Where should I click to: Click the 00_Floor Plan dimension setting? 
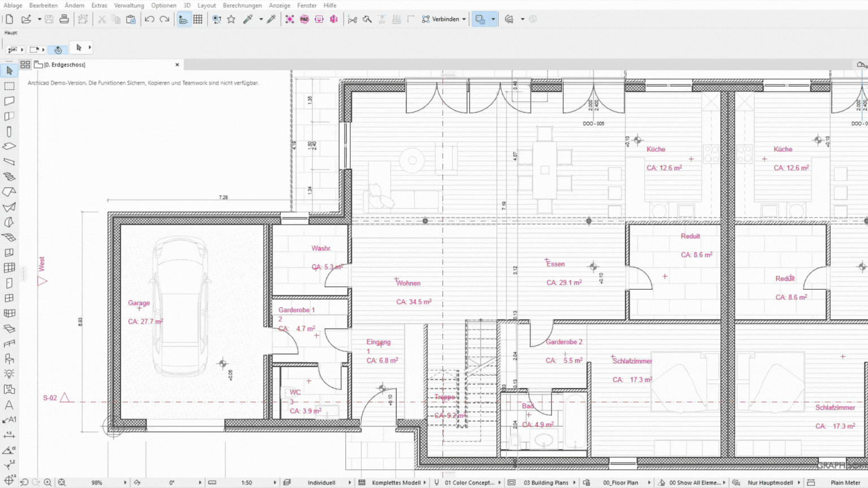[620, 483]
